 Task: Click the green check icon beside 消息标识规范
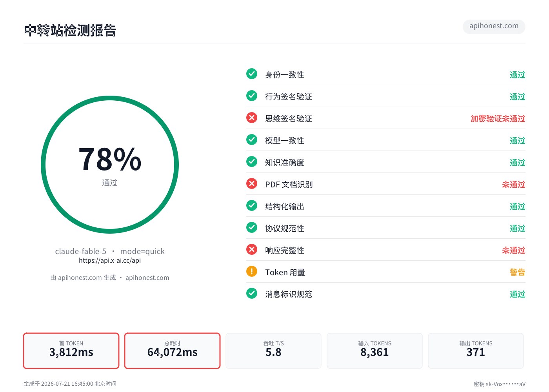[252, 293]
